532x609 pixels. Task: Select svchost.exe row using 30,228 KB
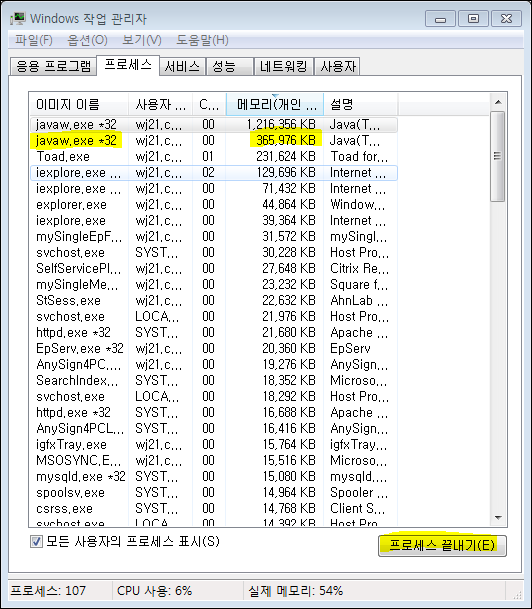[x=214, y=252]
